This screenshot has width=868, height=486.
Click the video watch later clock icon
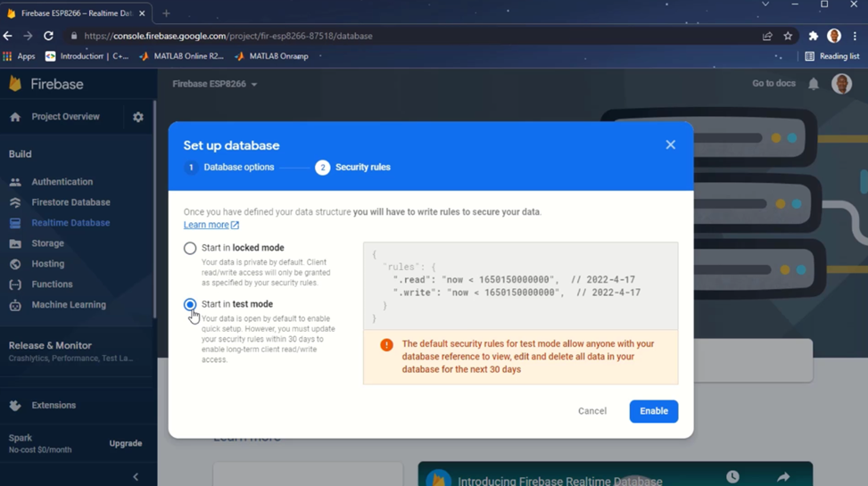click(x=733, y=476)
